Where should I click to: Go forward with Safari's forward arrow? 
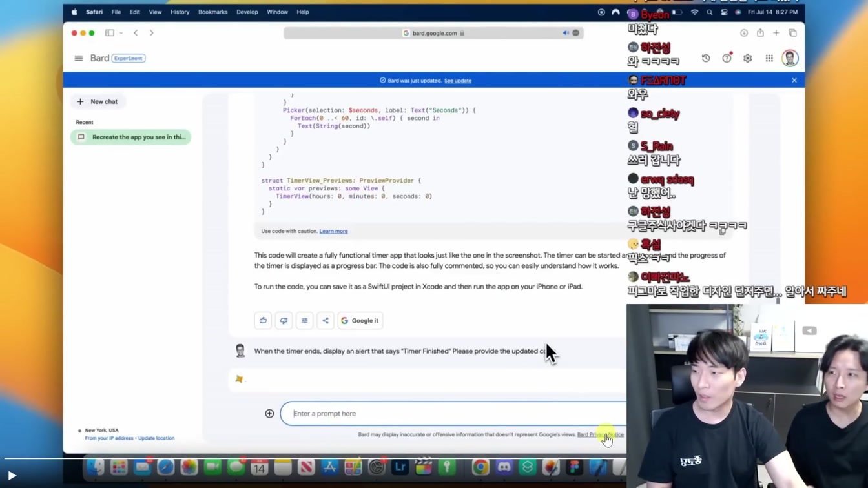(151, 33)
